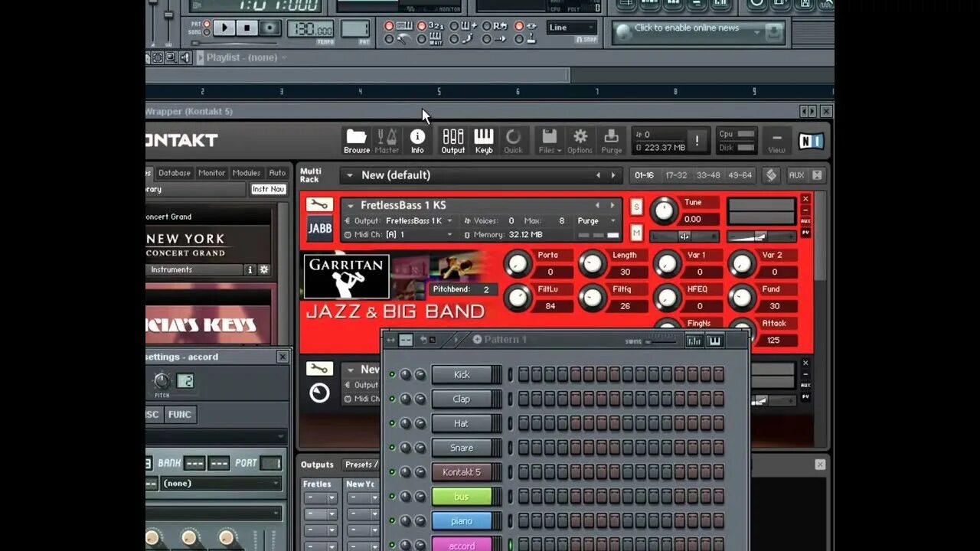Select the Kick channel button
980x551 pixels.
coord(462,374)
